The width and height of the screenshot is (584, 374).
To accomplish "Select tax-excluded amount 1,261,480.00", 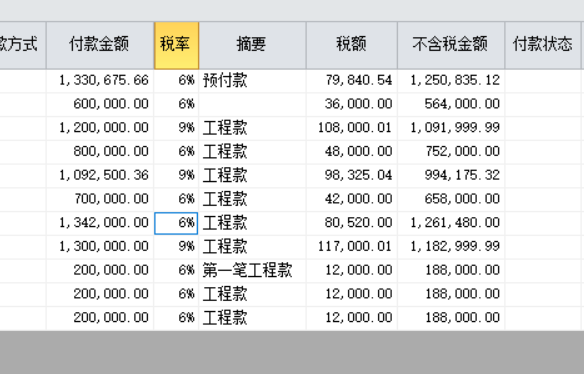I will tap(451, 223).
